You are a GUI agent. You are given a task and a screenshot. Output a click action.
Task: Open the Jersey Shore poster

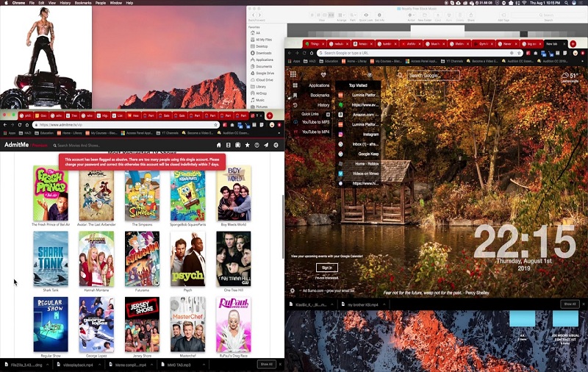142,324
